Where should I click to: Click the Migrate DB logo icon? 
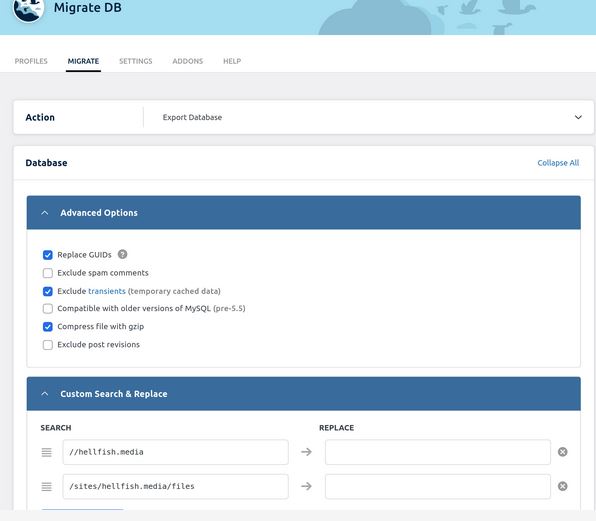coord(28,9)
